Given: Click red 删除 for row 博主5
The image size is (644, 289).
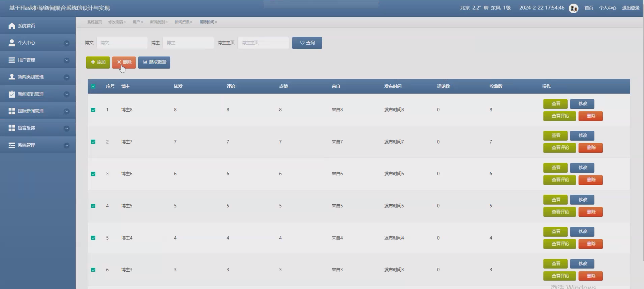Looking at the screenshot, I should pos(591,212).
